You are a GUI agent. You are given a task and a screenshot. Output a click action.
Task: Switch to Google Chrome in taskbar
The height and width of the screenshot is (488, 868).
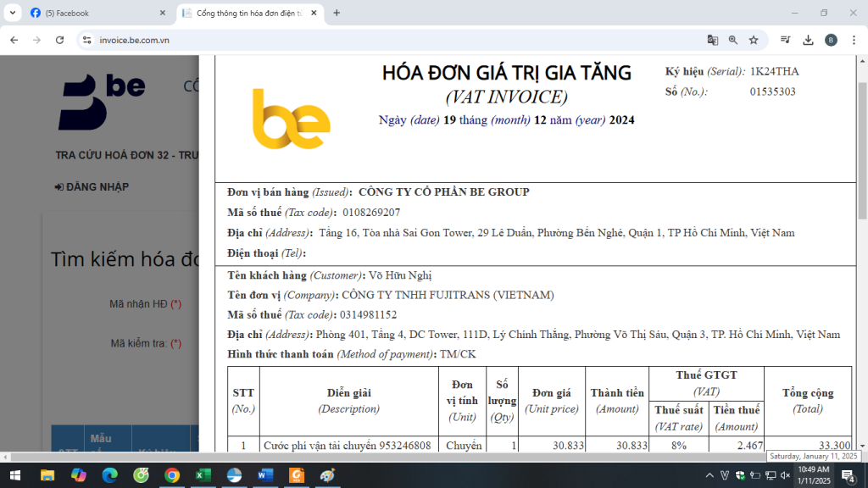[x=172, y=475]
